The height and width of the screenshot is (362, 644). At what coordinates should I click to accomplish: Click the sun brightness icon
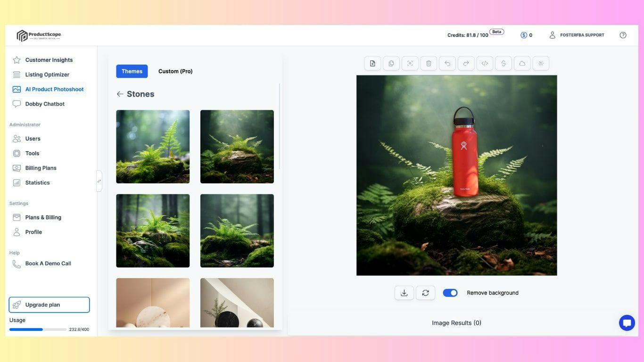(x=541, y=64)
